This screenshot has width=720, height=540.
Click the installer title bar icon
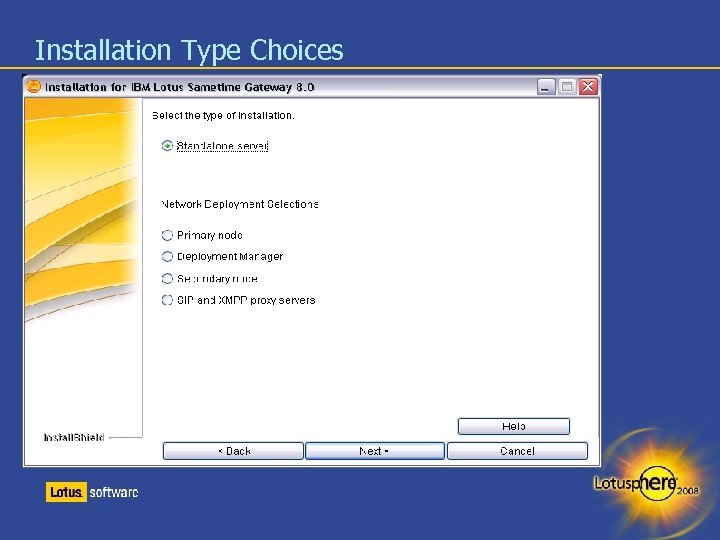[x=34, y=86]
